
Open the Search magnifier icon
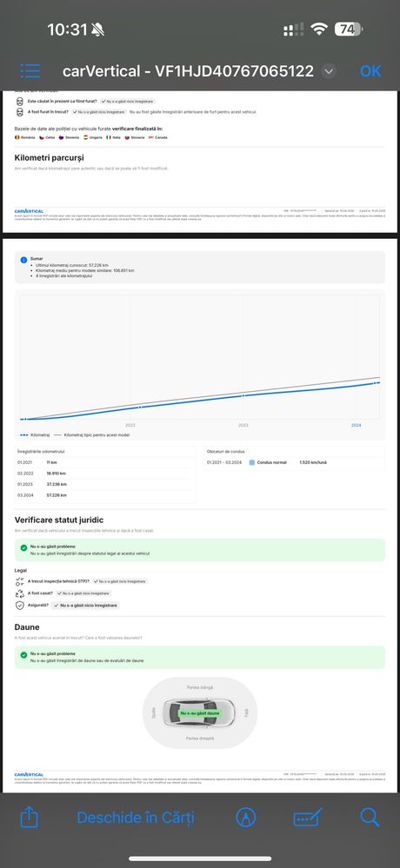[370, 817]
